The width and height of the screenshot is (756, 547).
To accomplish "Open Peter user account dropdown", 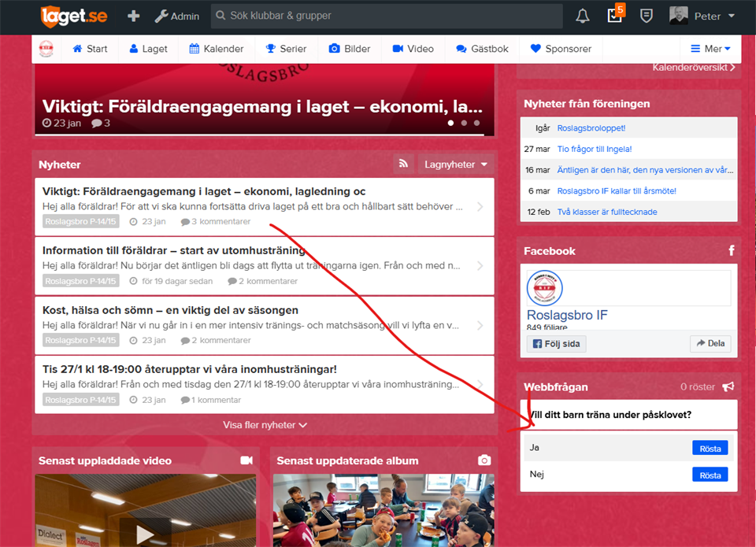I will 702,16.
